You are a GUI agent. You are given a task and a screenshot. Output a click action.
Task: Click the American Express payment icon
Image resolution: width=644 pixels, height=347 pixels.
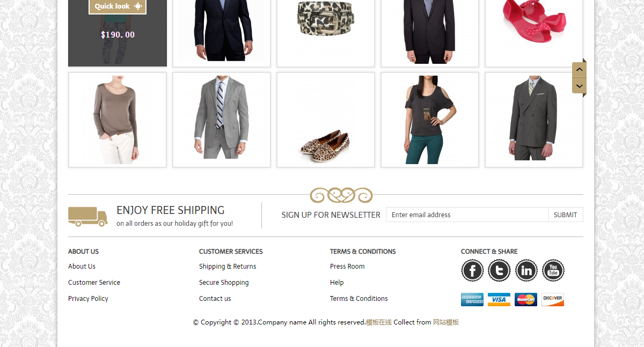[472, 299]
